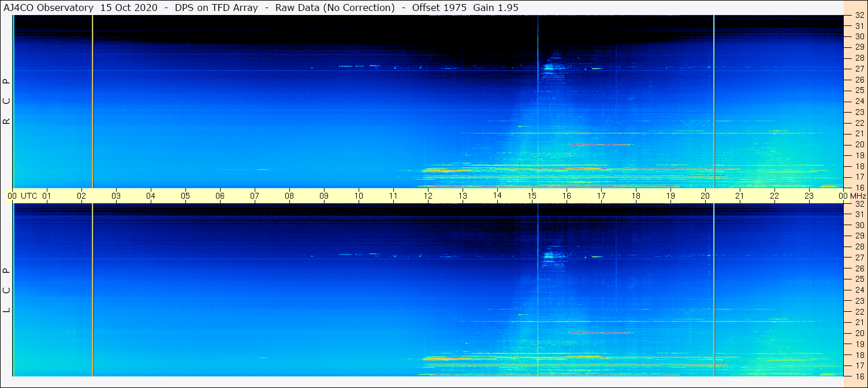Select hour 18 on the UTC time axis
Viewport: 868px width, 388px height.
pos(636,196)
